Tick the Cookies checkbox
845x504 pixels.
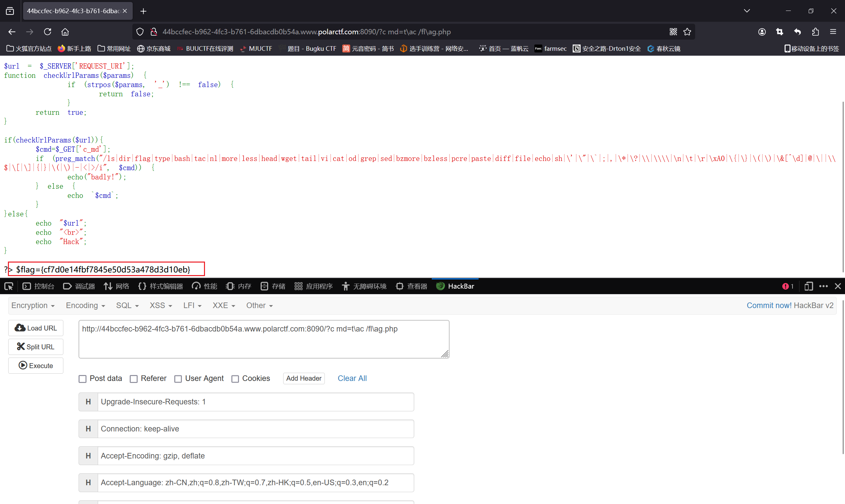tap(235, 379)
